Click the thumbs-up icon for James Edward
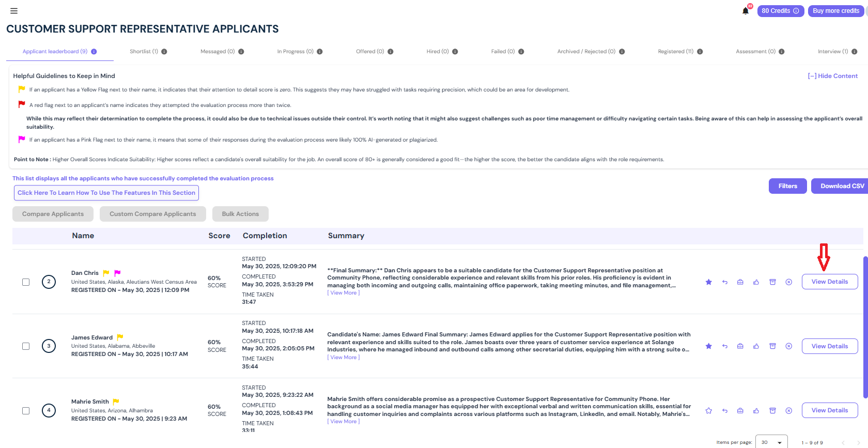Viewport: 868px width, 448px height. point(756,346)
